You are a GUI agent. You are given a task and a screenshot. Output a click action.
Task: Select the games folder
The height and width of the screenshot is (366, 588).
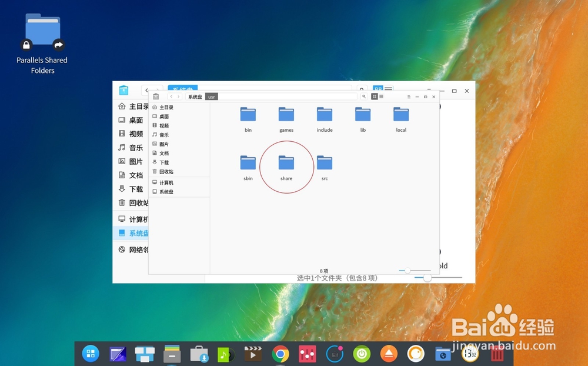pos(286,115)
